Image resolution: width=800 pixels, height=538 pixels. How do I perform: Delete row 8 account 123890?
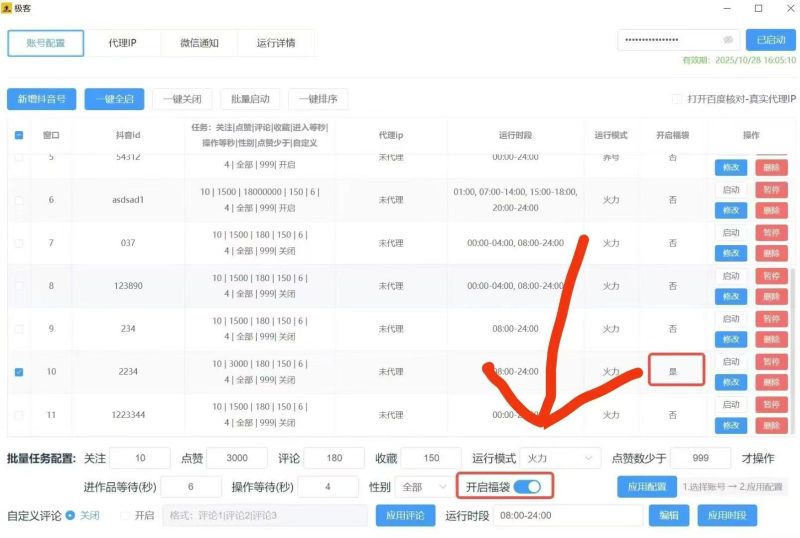770,296
